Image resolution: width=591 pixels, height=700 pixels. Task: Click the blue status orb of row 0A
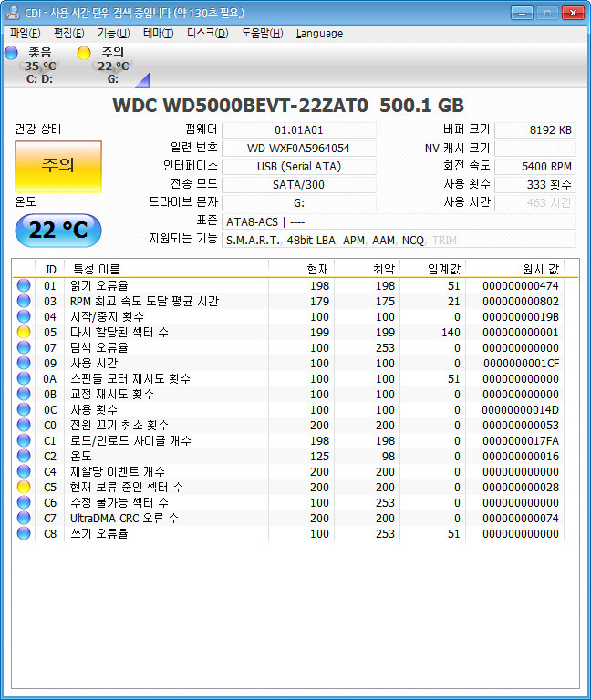pyautogui.click(x=24, y=378)
